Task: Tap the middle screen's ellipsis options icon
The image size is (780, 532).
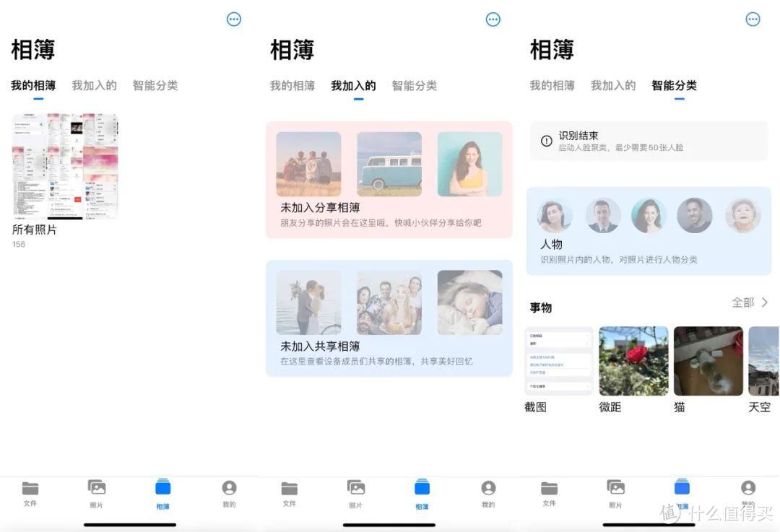Action: pyautogui.click(x=493, y=19)
